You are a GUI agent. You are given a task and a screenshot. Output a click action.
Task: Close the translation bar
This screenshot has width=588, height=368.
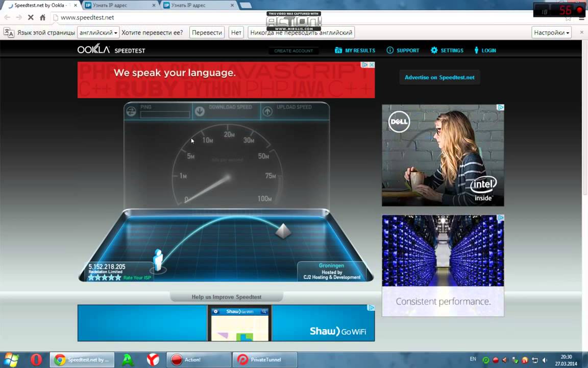(x=582, y=32)
